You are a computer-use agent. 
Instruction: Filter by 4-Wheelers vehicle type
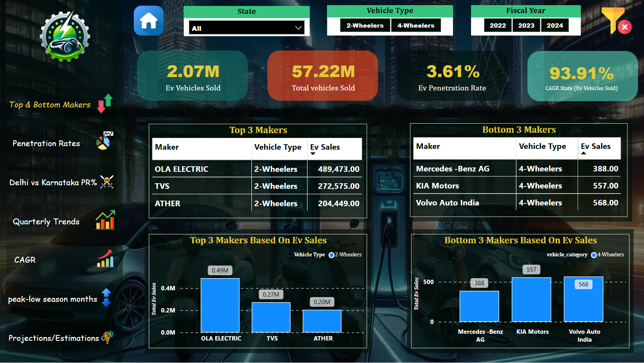click(416, 26)
